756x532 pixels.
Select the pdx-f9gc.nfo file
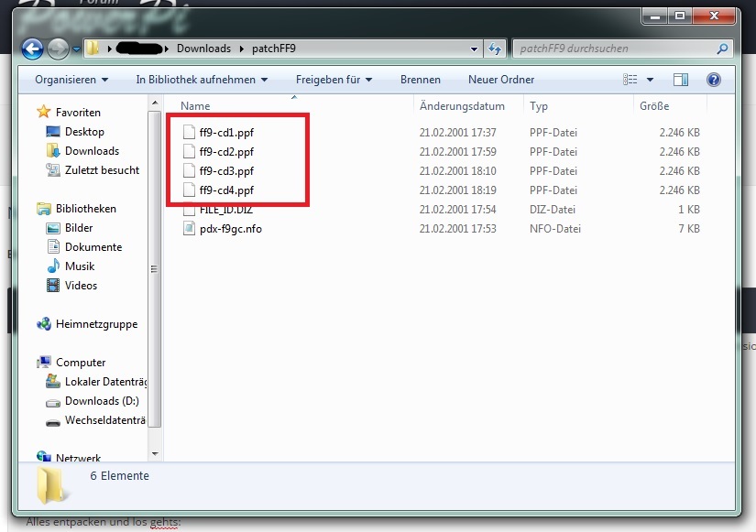pos(223,229)
